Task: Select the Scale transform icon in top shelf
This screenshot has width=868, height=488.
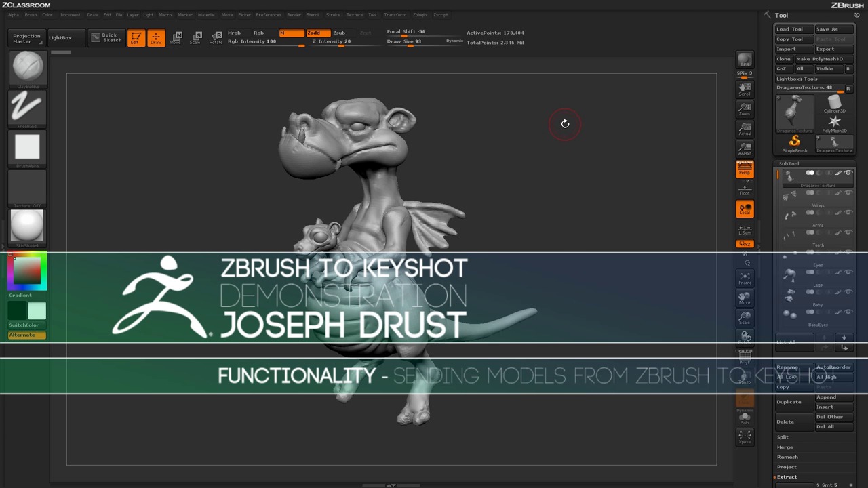Action: click(x=195, y=38)
